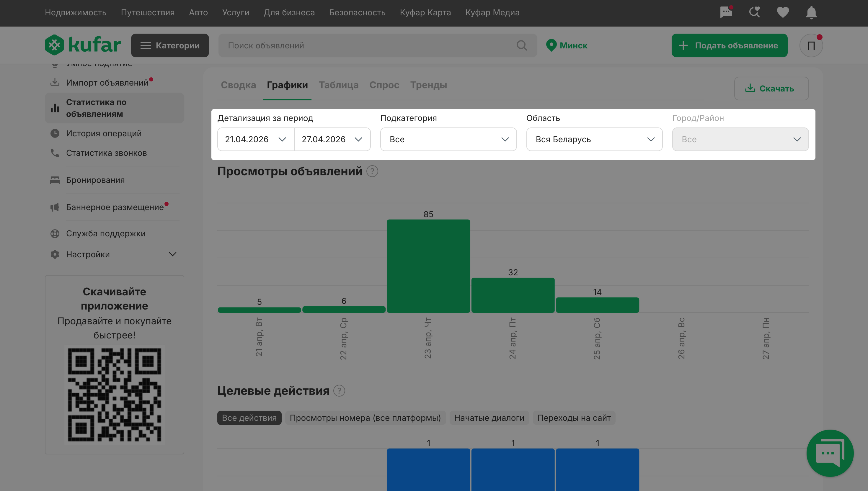The height and width of the screenshot is (491, 868).
Task: Open the Область dropdown Вся Беларусь
Action: (x=594, y=139)
